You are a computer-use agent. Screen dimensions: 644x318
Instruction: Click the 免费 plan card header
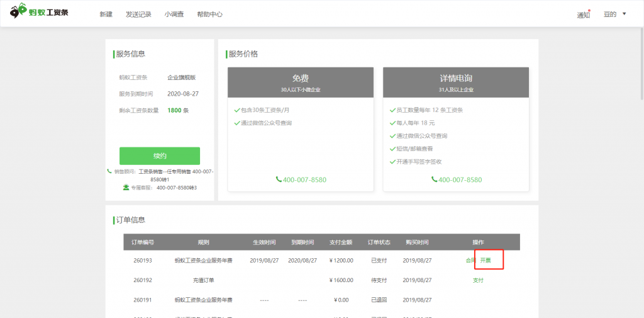click(301, 82)
